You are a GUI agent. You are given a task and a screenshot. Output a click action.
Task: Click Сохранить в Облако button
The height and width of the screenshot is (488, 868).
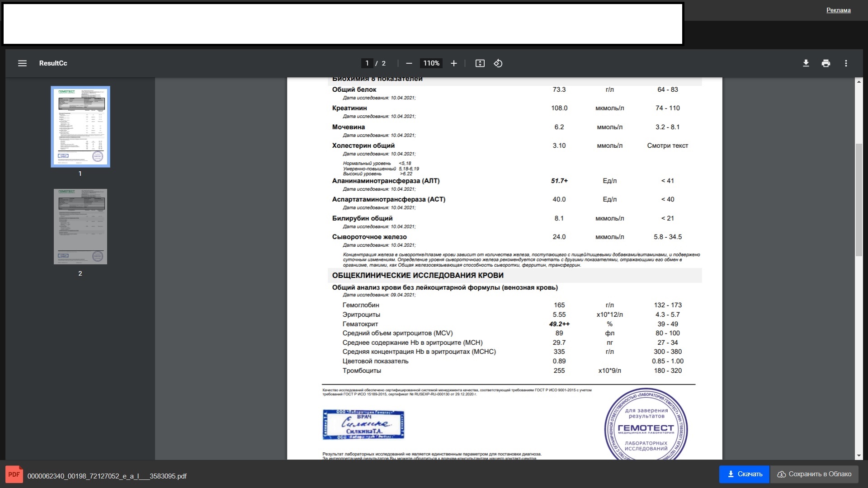tap(819, 474)
